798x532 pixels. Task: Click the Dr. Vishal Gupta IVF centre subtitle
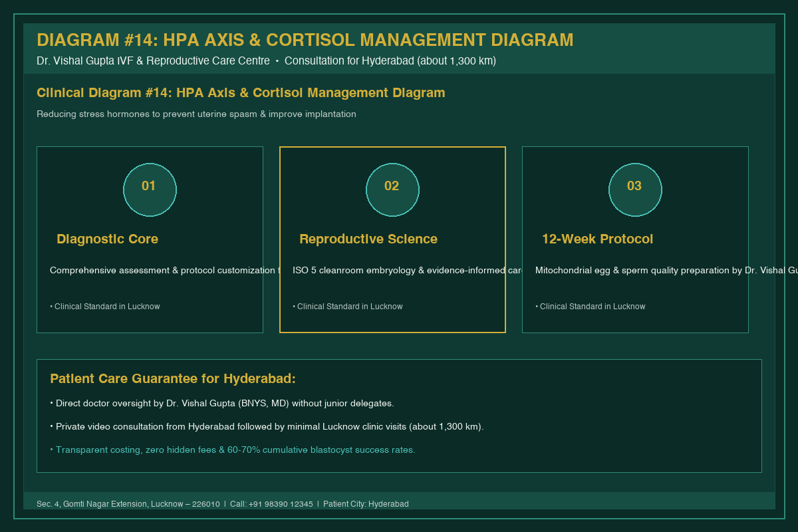266,61
